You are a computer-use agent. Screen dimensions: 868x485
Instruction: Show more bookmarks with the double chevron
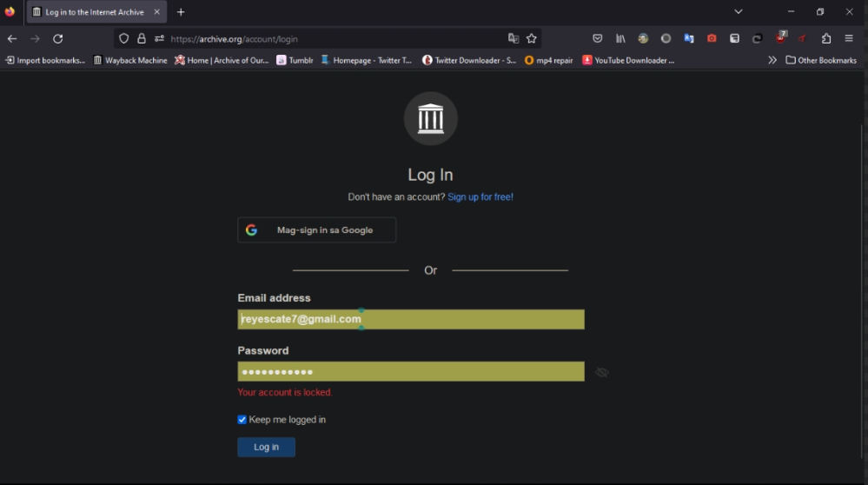772,60
